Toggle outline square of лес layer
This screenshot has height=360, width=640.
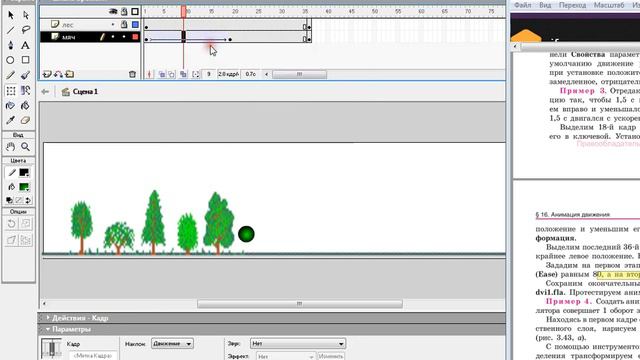135,25
